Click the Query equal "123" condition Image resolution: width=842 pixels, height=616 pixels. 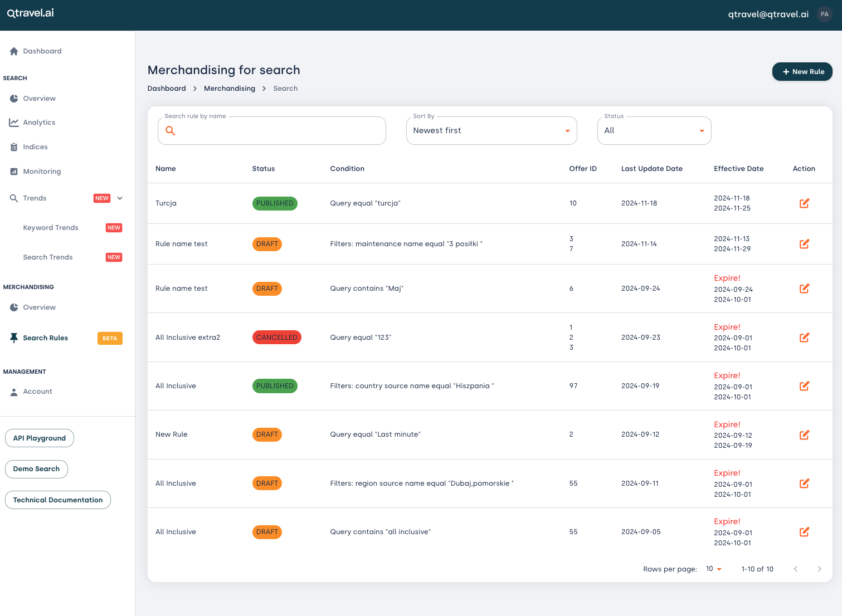click(x=361, y=338)
